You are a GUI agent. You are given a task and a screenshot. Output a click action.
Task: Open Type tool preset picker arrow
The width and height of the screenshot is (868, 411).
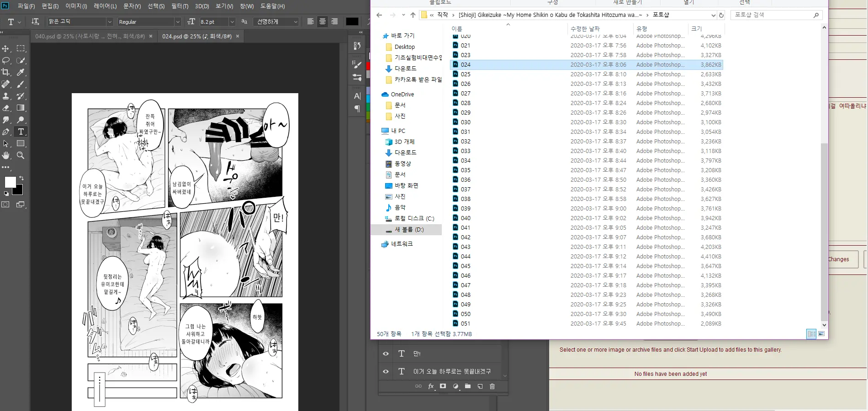[x=19, y=22]
